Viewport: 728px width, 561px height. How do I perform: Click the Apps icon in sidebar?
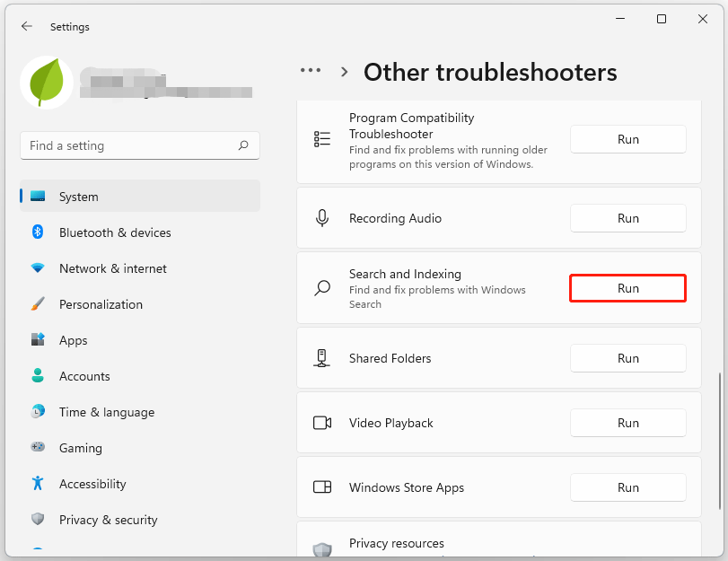[x=38, y=339]
